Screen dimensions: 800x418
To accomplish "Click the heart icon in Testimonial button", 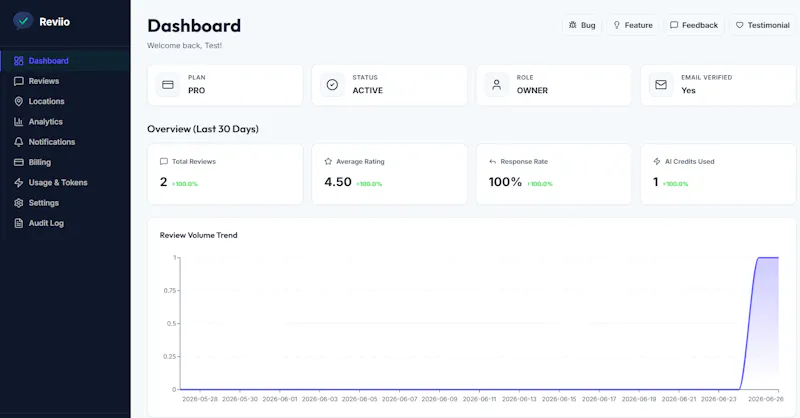I will (739, 25).
